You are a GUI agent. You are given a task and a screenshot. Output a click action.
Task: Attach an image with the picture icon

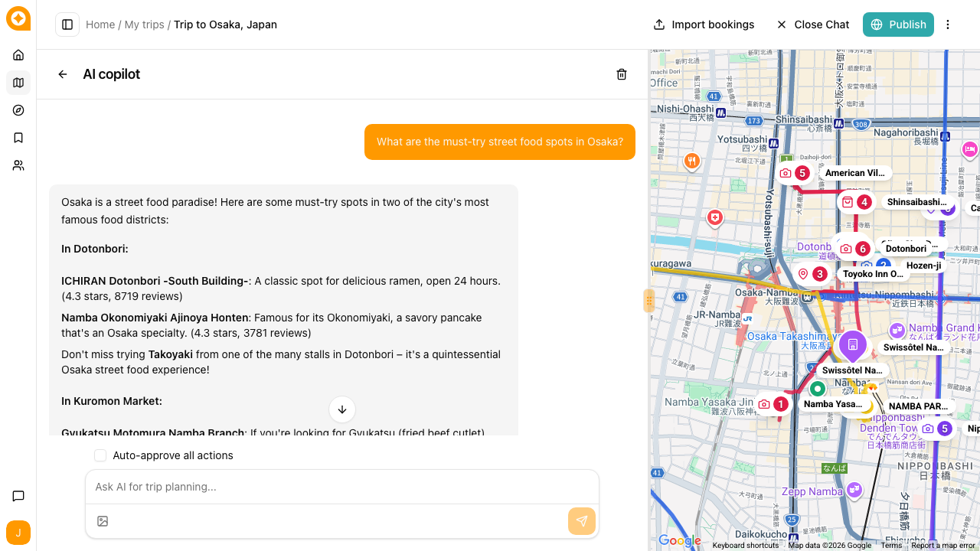click(103, 521)
